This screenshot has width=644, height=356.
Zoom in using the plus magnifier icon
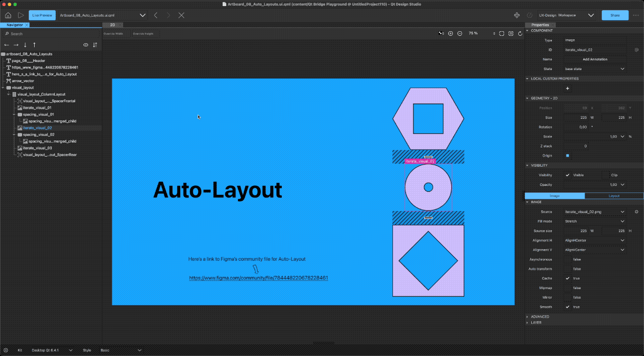450,33
